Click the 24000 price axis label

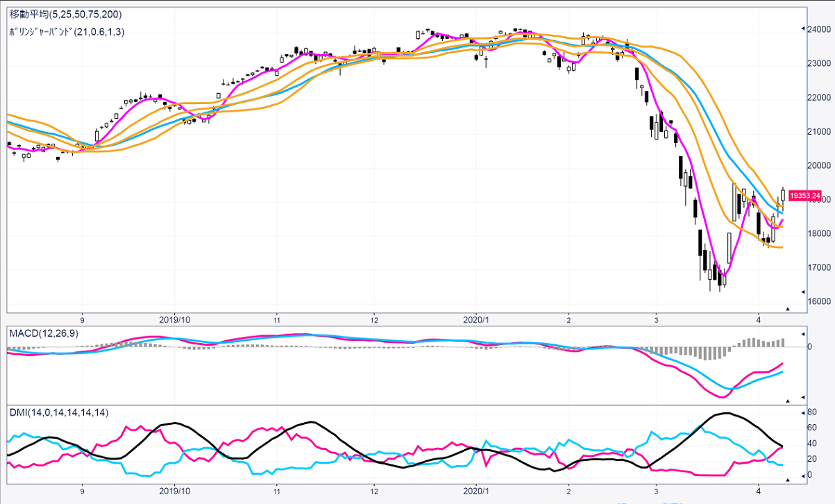tap(820, 29)
